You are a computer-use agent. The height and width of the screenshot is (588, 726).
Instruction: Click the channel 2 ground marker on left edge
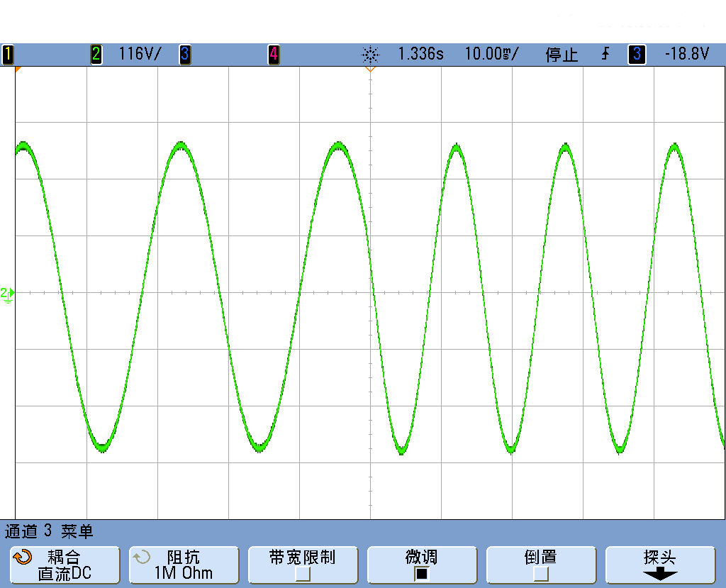click(x=7, y=291)
